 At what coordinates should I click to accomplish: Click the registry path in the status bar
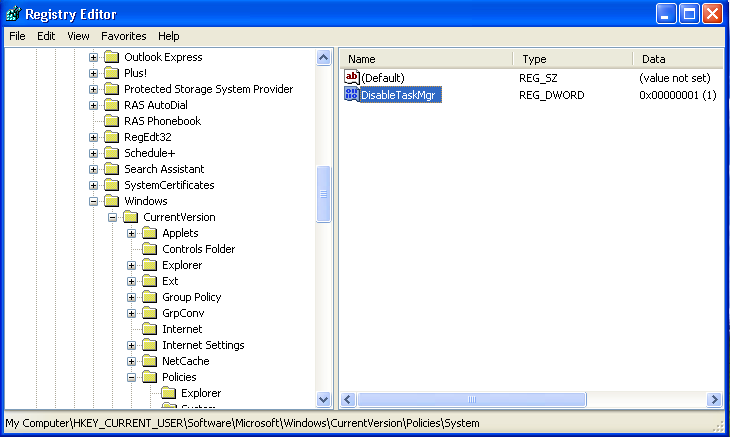(242, 423)
